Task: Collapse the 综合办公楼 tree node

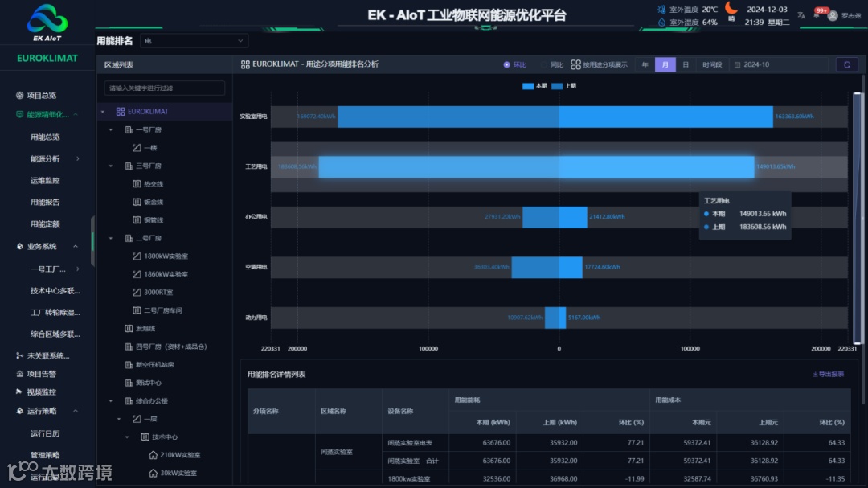Action: (x=111, y=401)
